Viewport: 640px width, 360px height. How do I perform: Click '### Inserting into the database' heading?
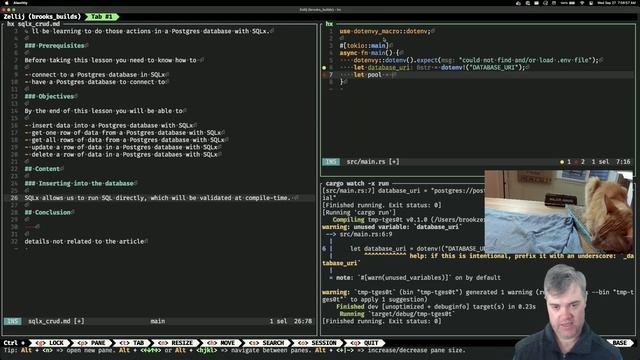click(x=79, y=183)
